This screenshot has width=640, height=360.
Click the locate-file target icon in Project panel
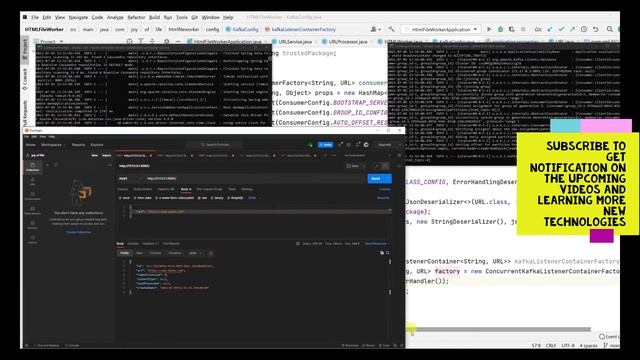coord(129,41)
